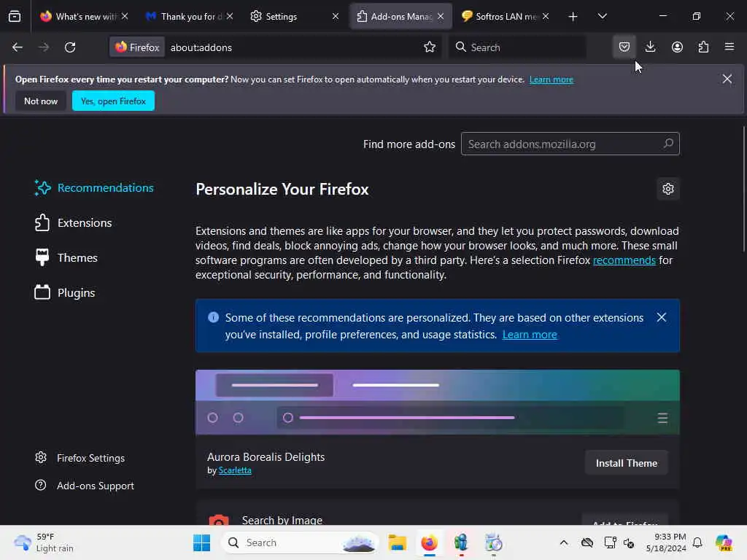Bookmark this page with the star

coord(430,47)
